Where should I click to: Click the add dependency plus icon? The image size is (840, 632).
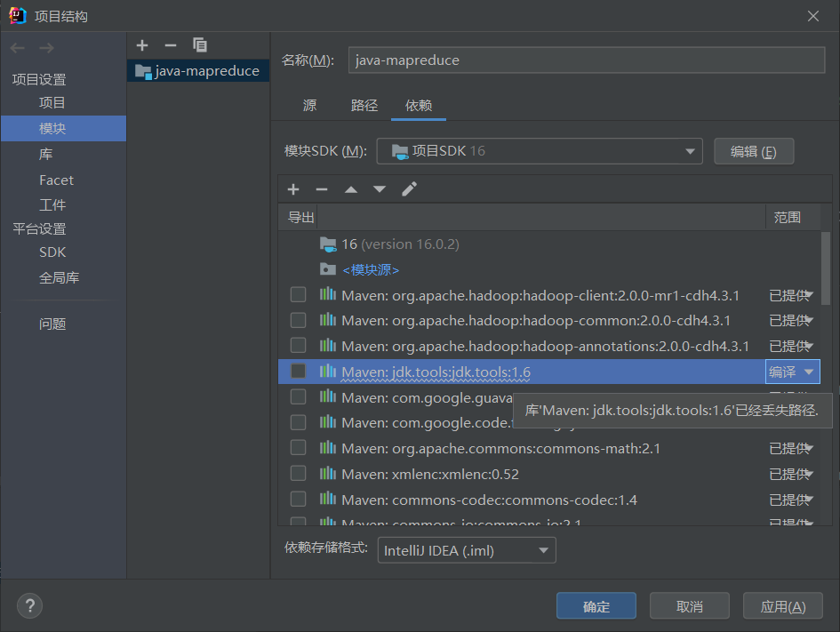pos(293,189)
